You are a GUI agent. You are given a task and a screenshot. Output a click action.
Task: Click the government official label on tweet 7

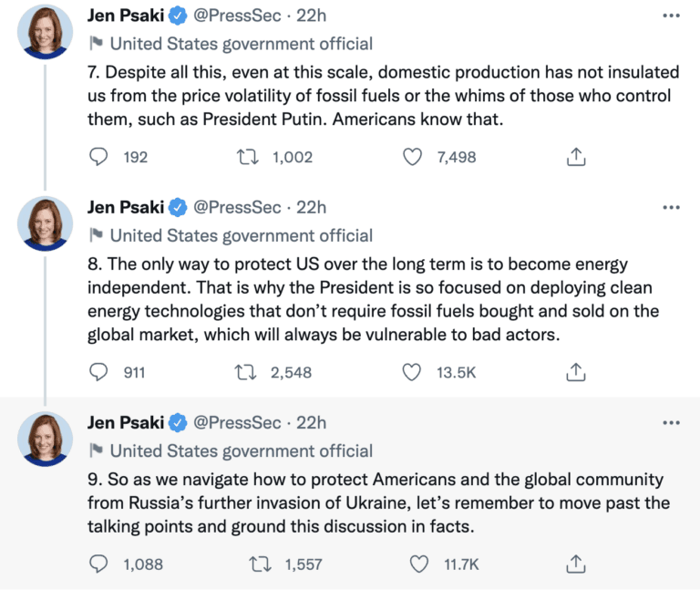[x=241, y=43]
